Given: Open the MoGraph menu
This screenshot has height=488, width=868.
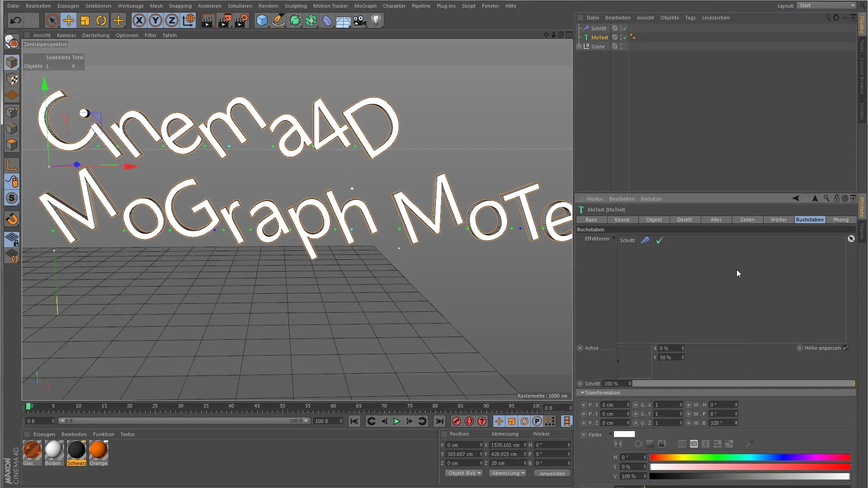Looking at the screenshot, I should (x=365, y=6).
